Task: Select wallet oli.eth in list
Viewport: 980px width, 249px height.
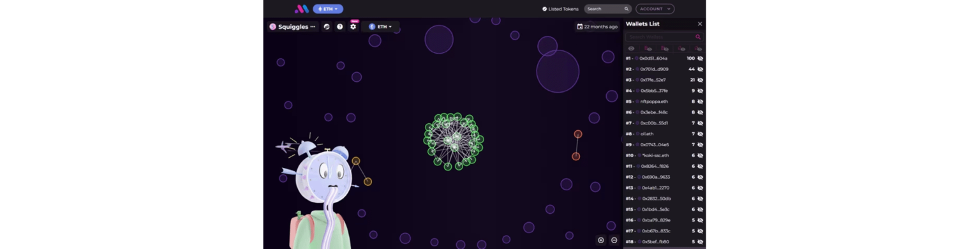Action: click(x=647, y=134)
